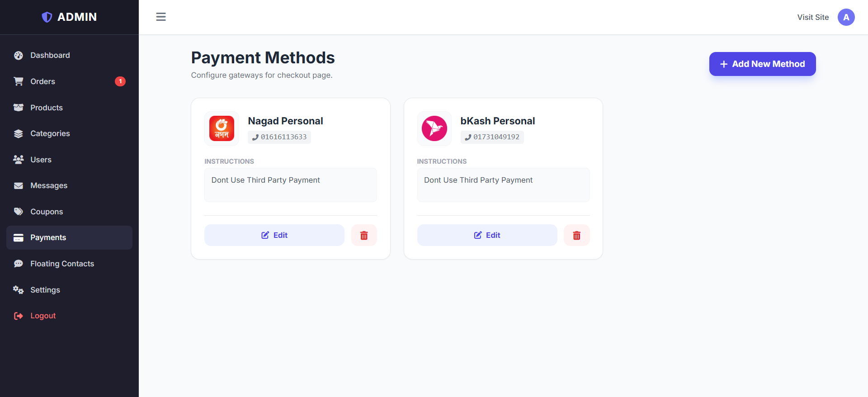Click the user avatar icon
The height and width of the screenshot is (397, 868).
[x=846, y=17]
